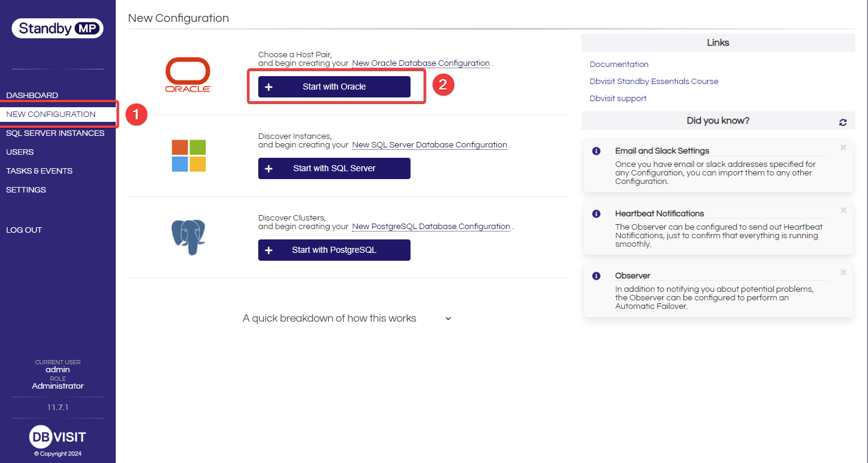Click Start with SQL Server button
The image size is (868, 463).
334,168
